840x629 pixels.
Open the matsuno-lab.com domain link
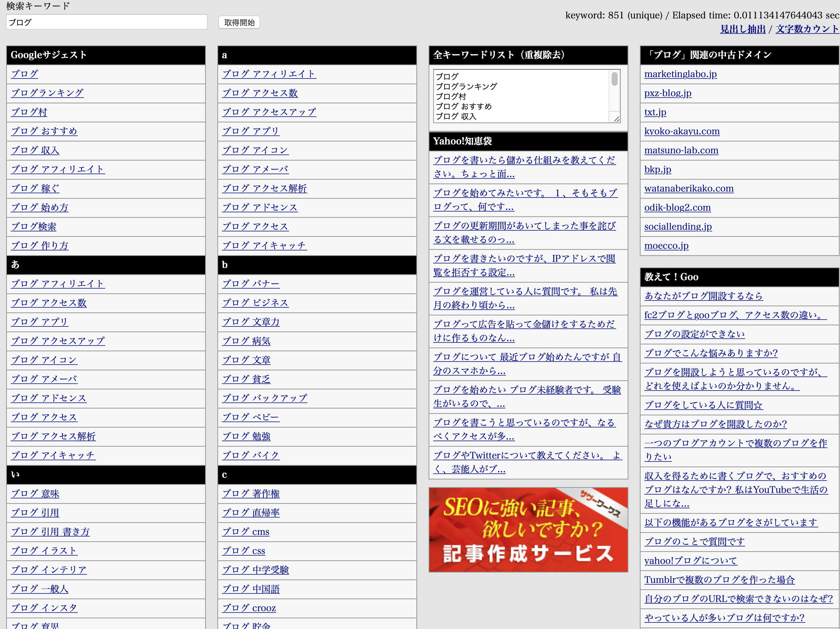point(681,150)
